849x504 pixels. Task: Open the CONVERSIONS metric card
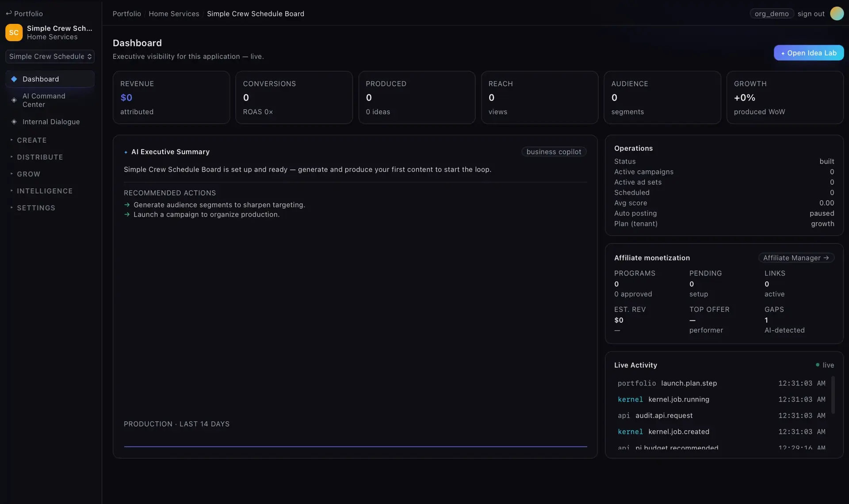tap(294, 97)
